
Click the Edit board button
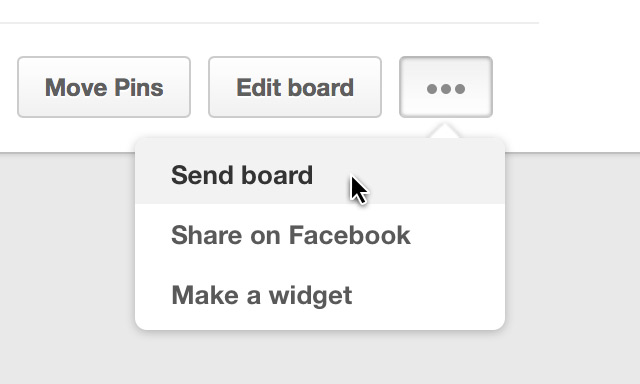coord(295,87)
